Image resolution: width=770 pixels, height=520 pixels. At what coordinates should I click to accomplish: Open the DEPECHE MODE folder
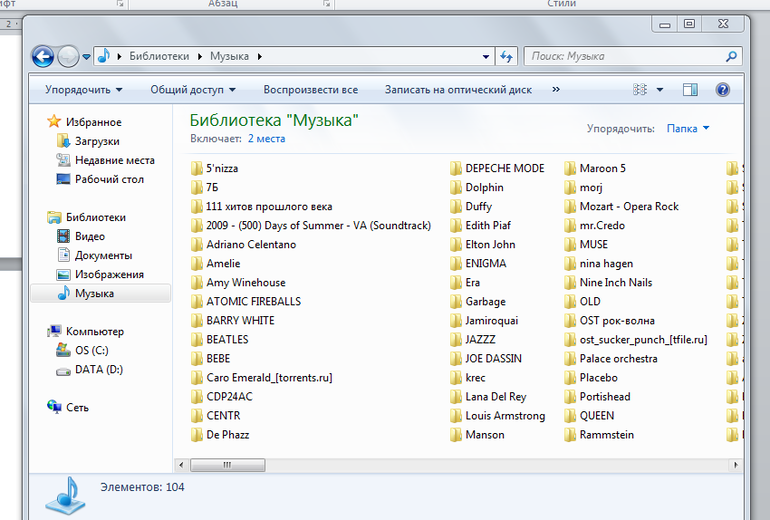click(504, 168)
